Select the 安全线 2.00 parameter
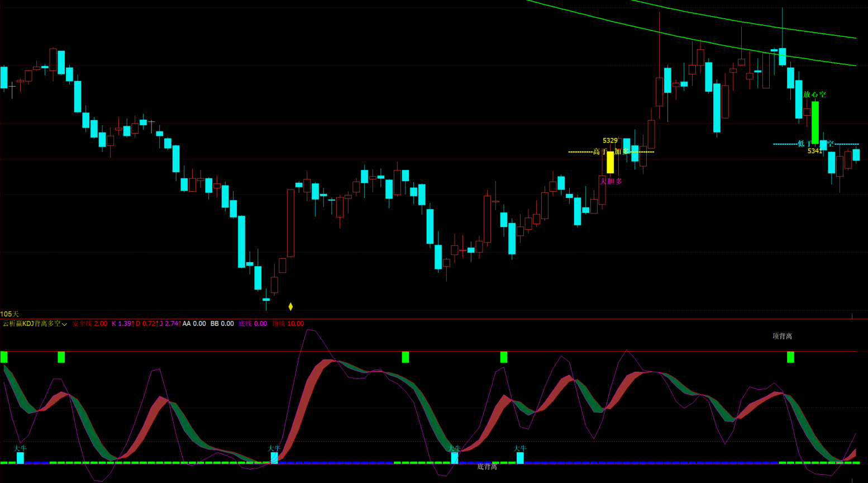Viewport: 868px width, 483px height. coord(90,324)
